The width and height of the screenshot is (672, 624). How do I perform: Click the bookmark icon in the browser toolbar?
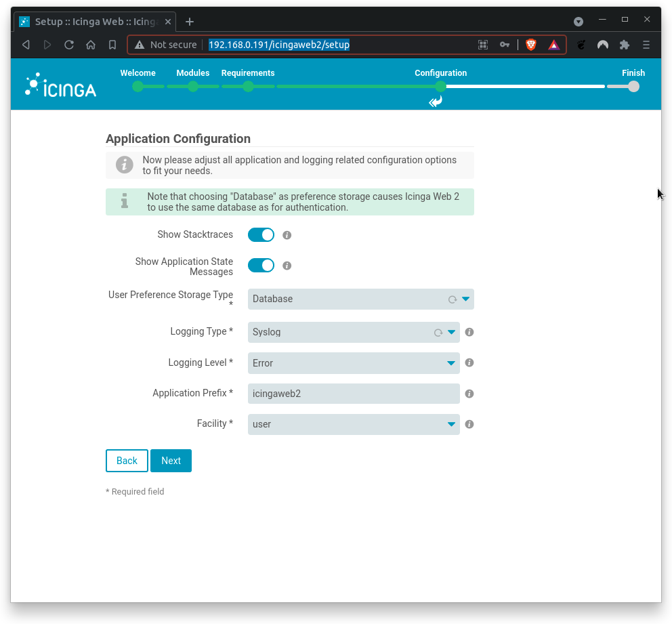pyautogui.click(x=112, y=45)
